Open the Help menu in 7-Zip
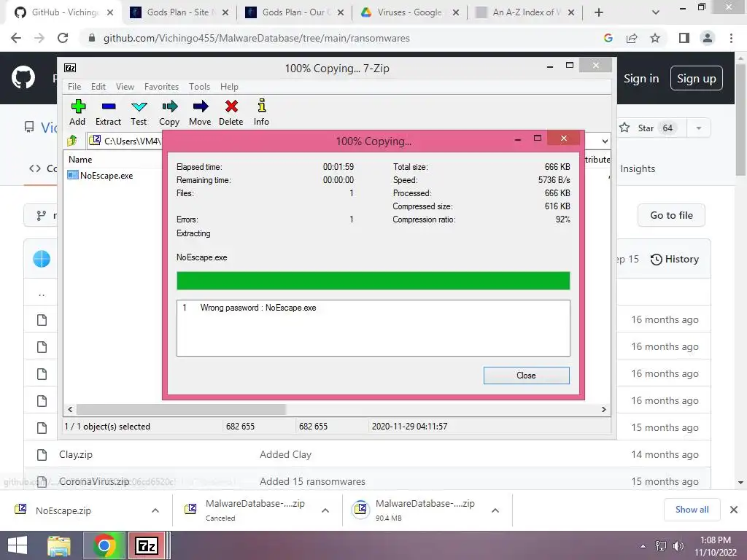 (229, 87)
